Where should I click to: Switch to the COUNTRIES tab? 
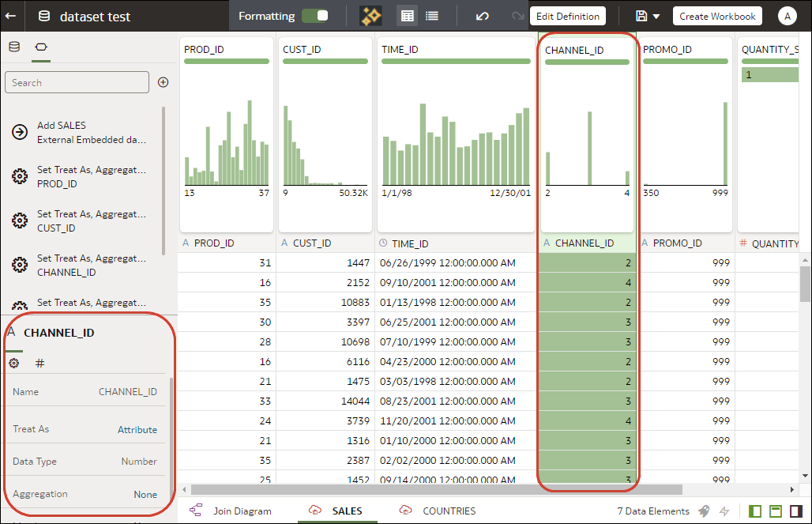click(x=448, y=511)
